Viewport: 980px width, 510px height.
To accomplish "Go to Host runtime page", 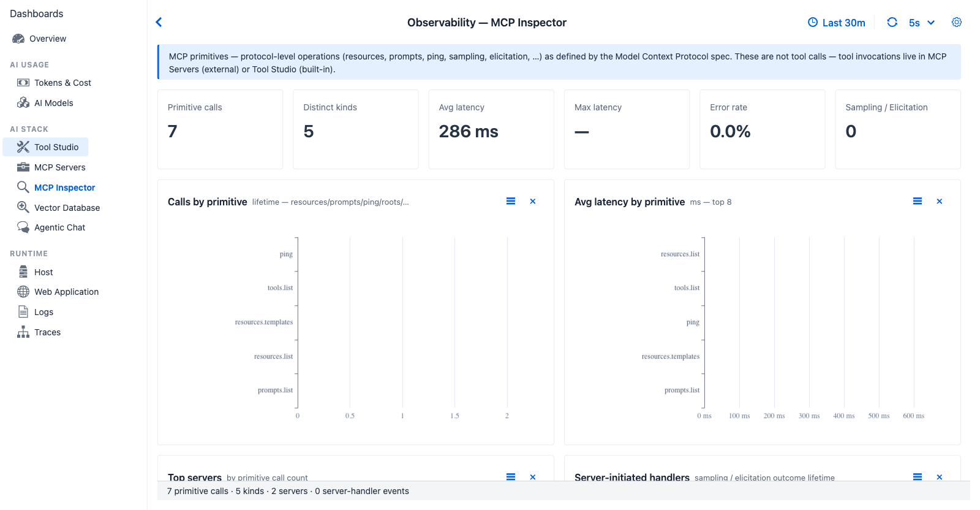I will coord(43,272).
